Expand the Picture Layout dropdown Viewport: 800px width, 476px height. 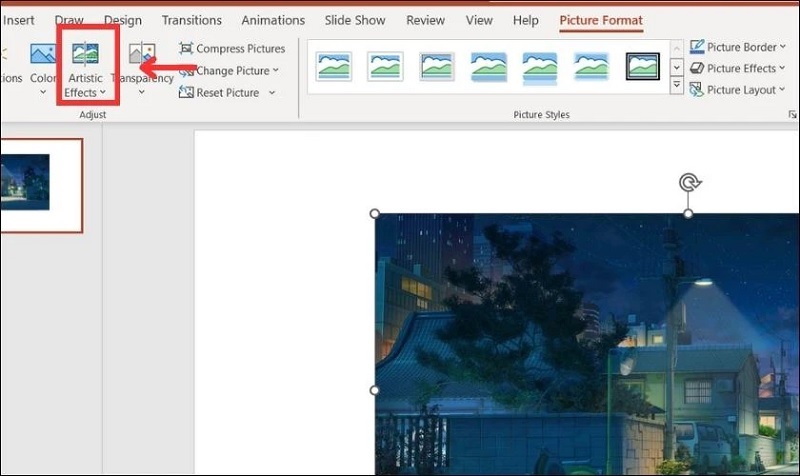pos(782,90)
